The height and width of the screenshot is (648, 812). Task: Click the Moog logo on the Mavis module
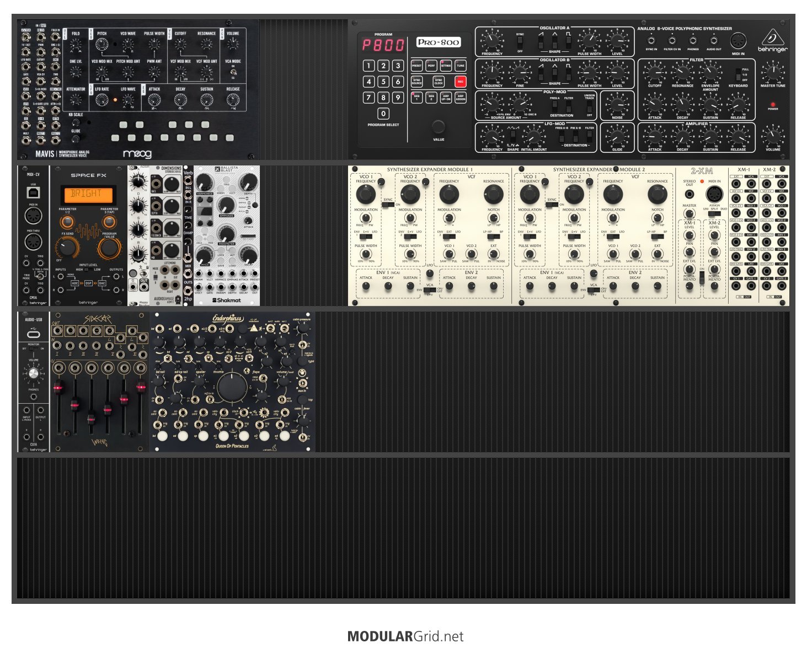click(x=137, y=153)
